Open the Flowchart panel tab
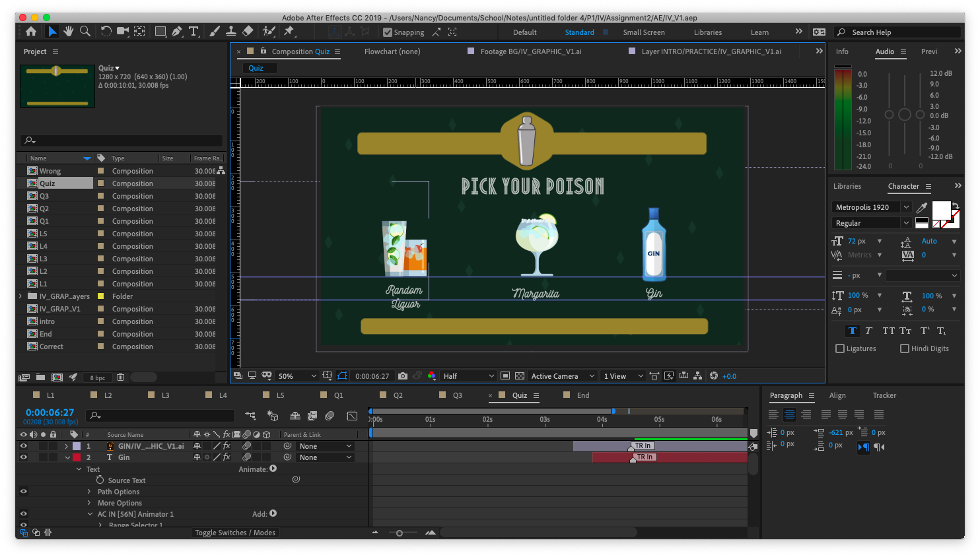Image resolution: width=980 pixels, height=557 pixels. coord(392,51)
